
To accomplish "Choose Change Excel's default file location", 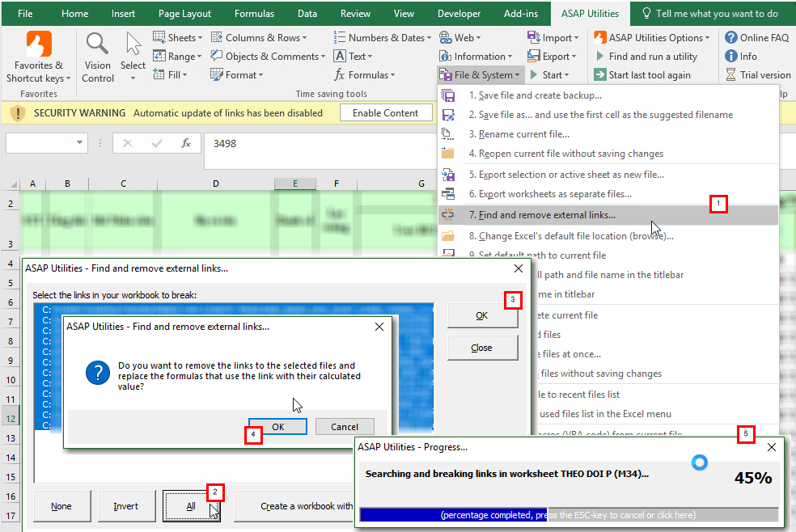I will tap(608, 236).
